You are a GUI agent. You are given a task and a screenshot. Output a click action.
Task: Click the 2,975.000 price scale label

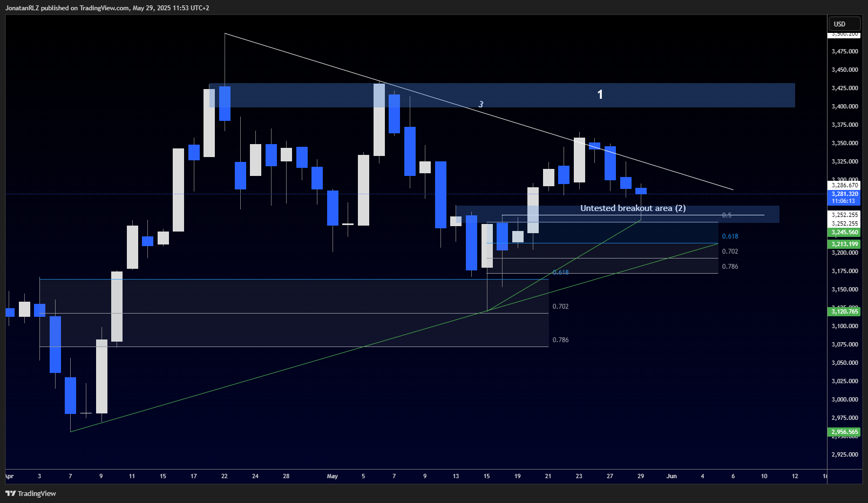[845, 418]
